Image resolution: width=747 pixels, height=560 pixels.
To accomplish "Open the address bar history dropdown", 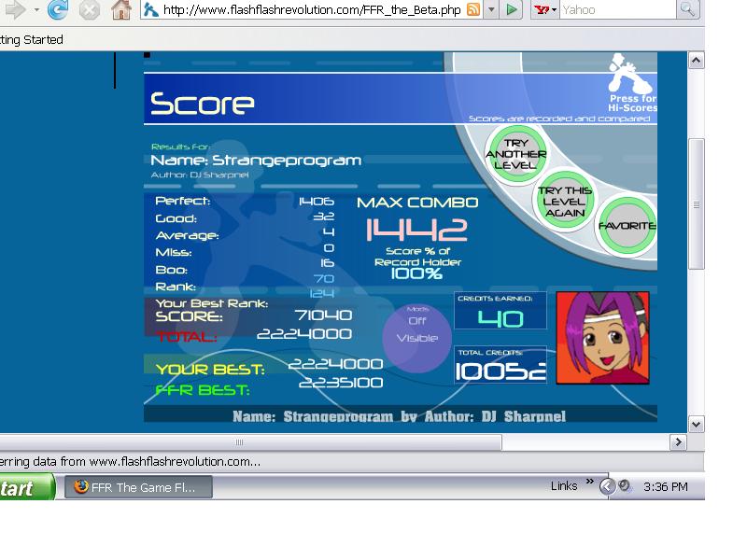I will click(491, 9).
